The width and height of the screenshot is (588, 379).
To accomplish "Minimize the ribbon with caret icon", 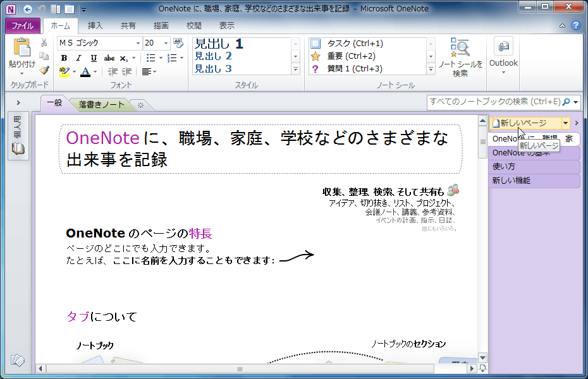I will click(x=562, y=26).
